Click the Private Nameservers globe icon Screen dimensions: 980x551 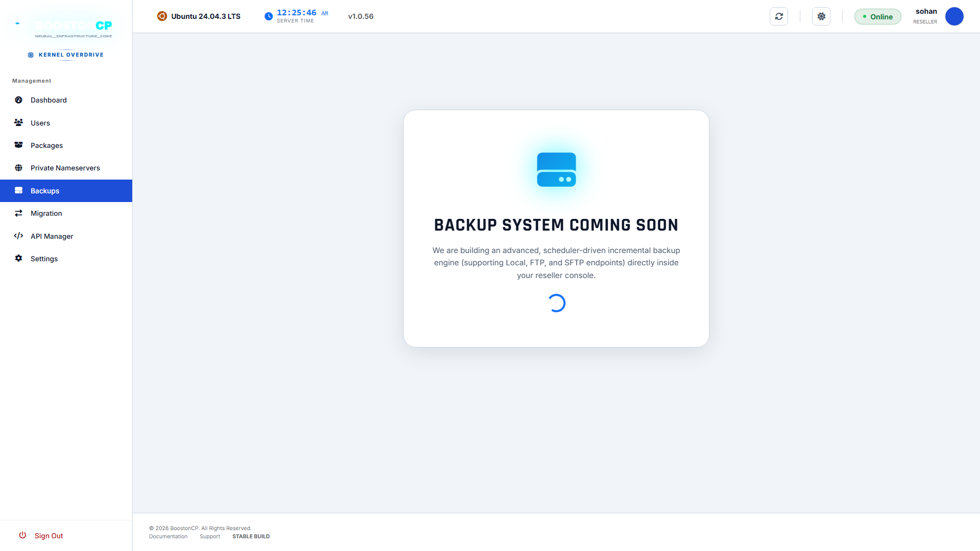[x=18, y=168]
